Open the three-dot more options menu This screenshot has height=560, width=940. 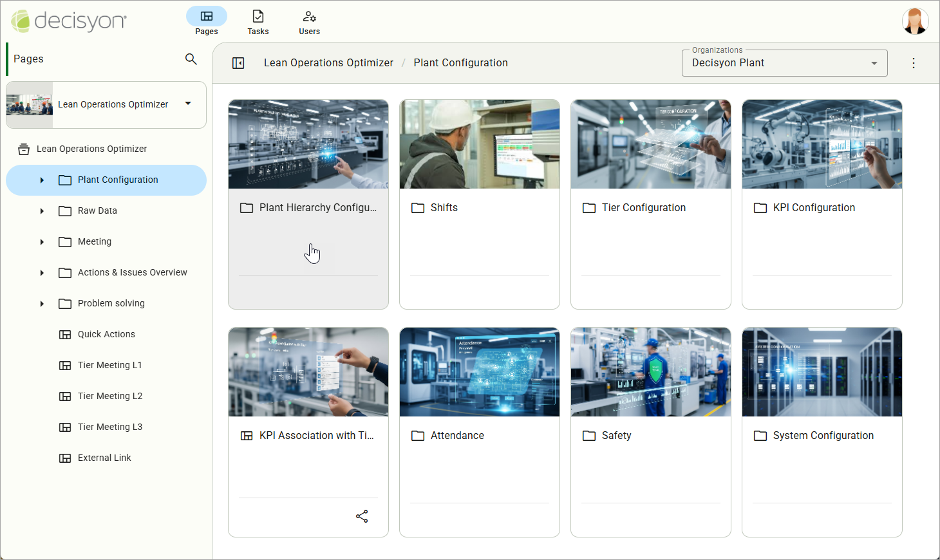[913, 63]
